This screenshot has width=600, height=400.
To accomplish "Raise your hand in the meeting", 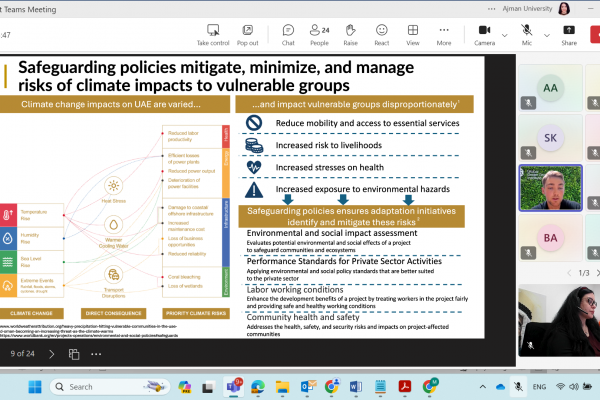I will (350, 34).
